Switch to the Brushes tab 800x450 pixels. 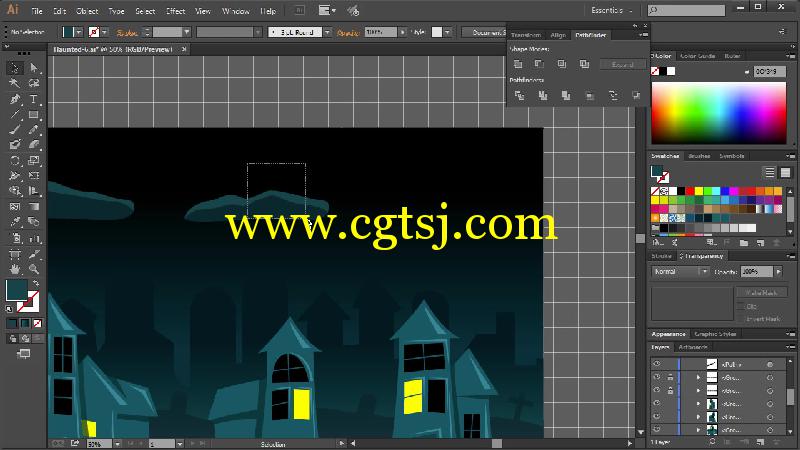pos(699,156)
